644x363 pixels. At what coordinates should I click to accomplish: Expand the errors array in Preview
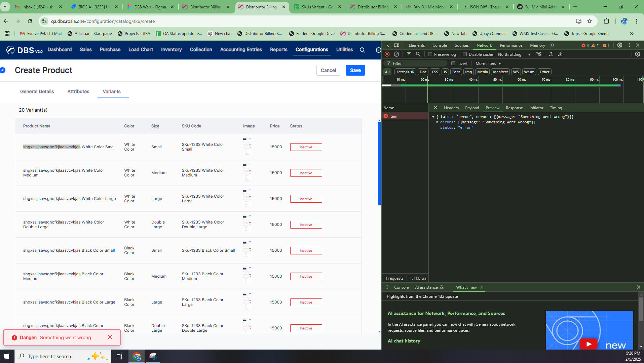click(437, 122)
